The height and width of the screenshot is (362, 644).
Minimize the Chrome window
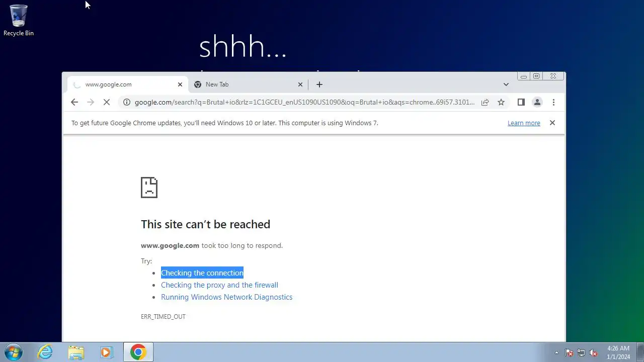pyautogui.click(x=524, y=76)
